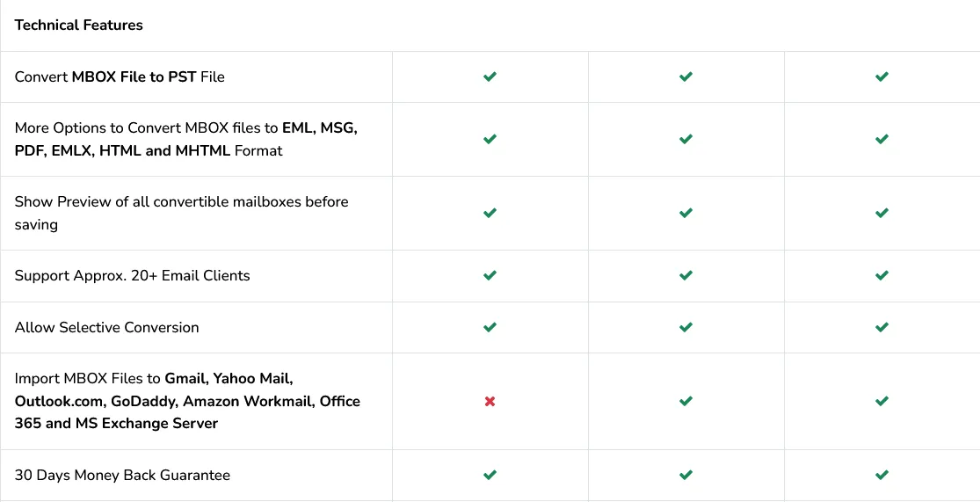Click first-column checkmark for Money Back Guarantee

[490, 475]
